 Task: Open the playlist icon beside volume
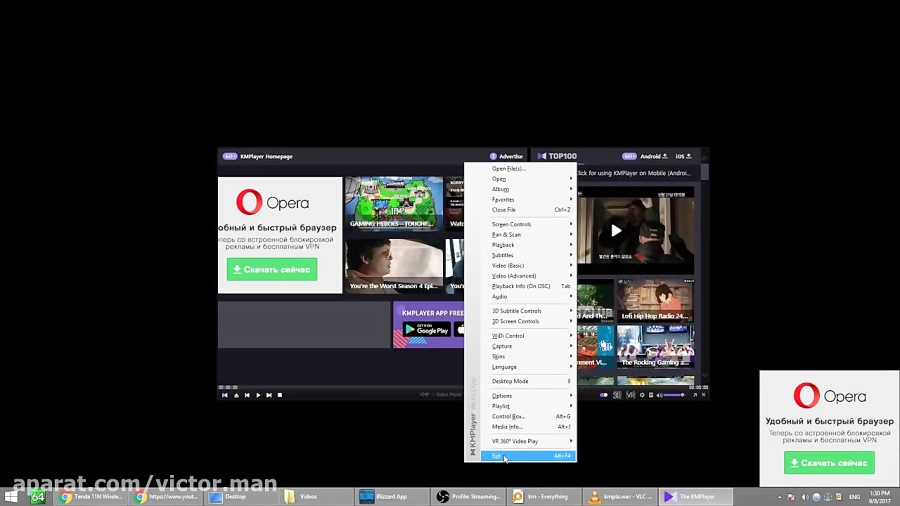click(x=651, y=395)
